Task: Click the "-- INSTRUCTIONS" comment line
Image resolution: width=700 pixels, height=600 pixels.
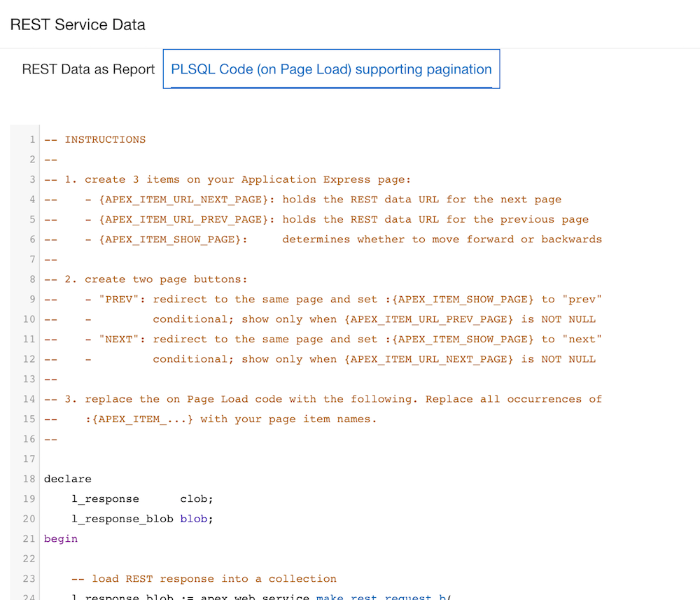Action: [x=94, y=139]
